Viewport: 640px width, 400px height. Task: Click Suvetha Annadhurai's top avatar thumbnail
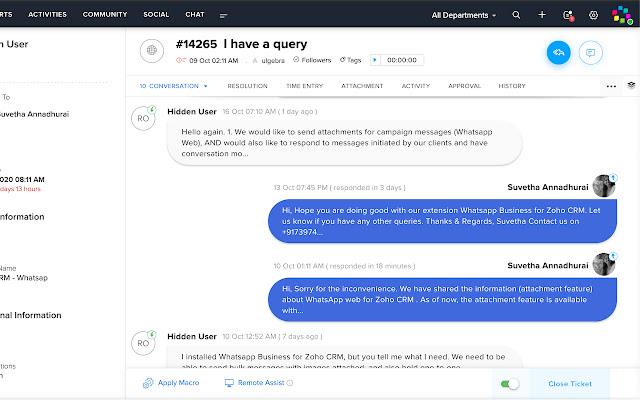(x=603, y=185)
